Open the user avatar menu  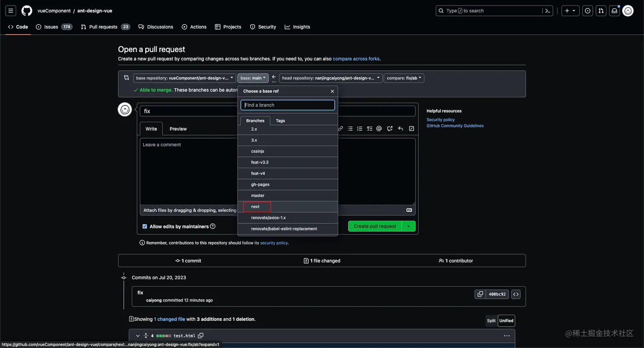point(628,11)
